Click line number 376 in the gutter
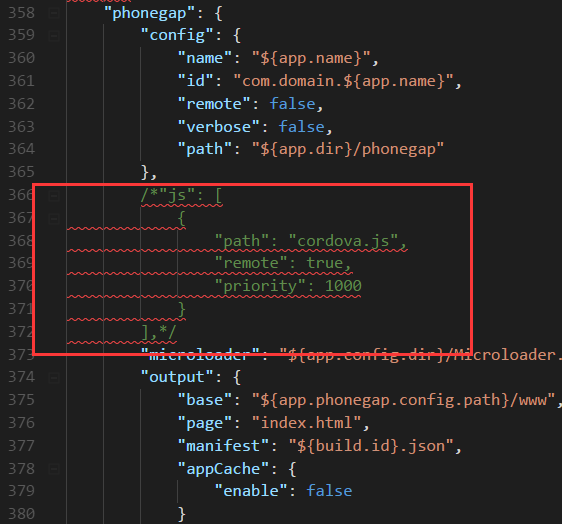Screen dimensions: 562x524 (x=22, y=423)
